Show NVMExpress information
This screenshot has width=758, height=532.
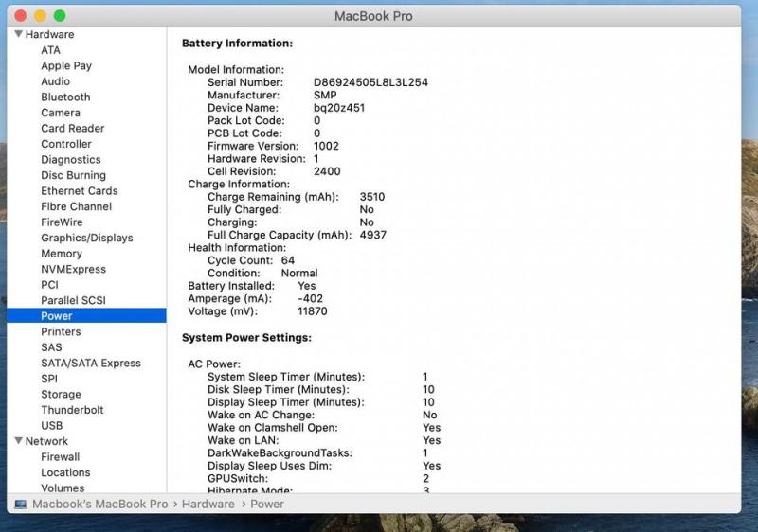click(73, 270)
